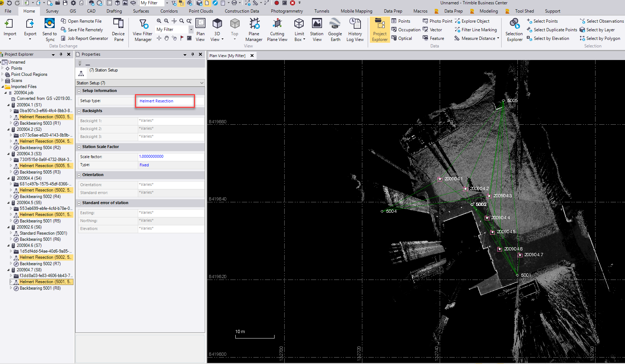Open the Limit Box tool

(x=299, y=29)
